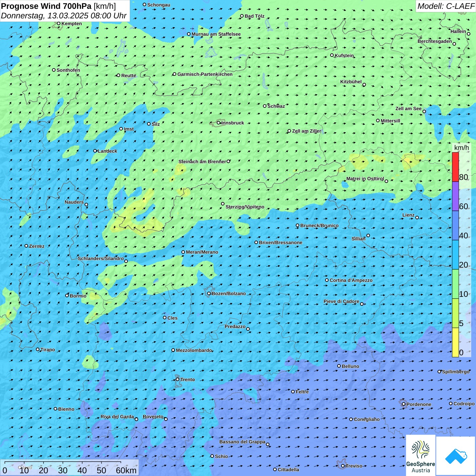Viewport: 476px width, 476px height.
Task: Click the Predazzo label
Action: [x=235, y=326]
